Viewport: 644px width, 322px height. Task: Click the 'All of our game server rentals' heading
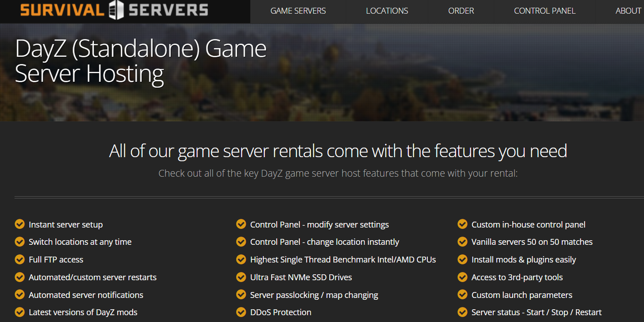[338, 151]
